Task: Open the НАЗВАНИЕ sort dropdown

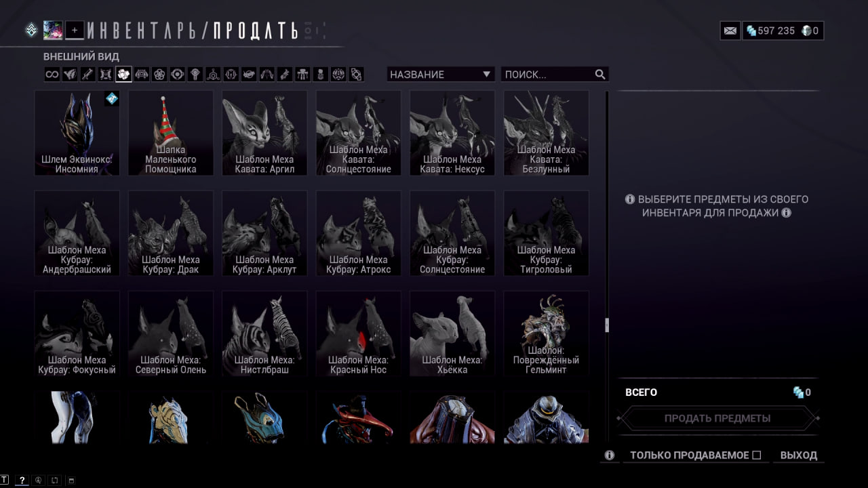Action: [441, 75]
